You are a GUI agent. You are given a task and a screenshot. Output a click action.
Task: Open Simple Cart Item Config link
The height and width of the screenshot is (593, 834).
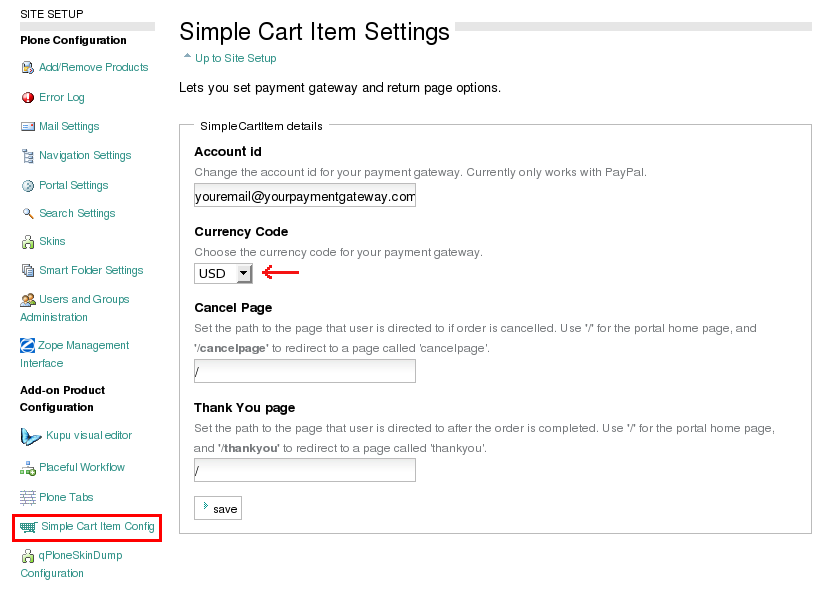tap(98, 527)
